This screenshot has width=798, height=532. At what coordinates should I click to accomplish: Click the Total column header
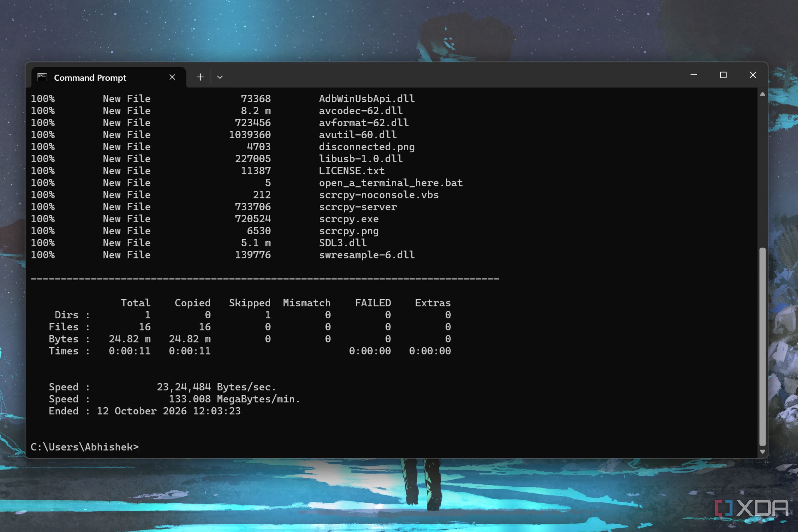click(135, 303)
